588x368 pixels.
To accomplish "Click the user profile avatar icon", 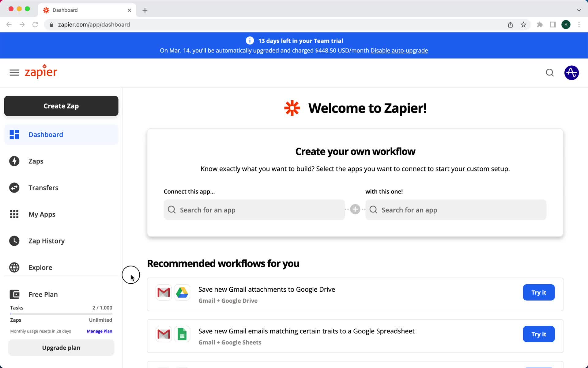I will click(x=571, y=72).
